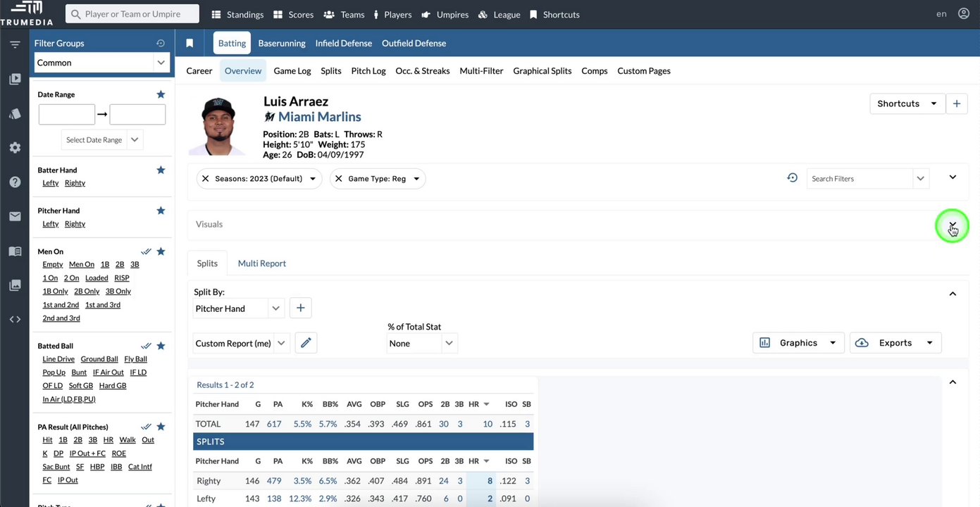The image size is (980, 507).
Task: Open the Pitch Log sub-tab
Action: (368, 71)
